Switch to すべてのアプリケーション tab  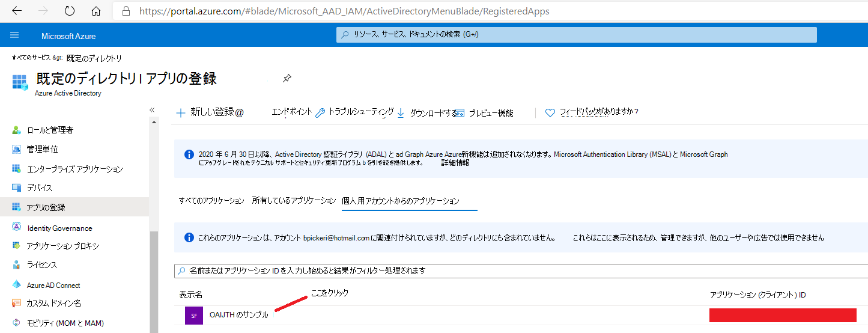coord(211,200)
